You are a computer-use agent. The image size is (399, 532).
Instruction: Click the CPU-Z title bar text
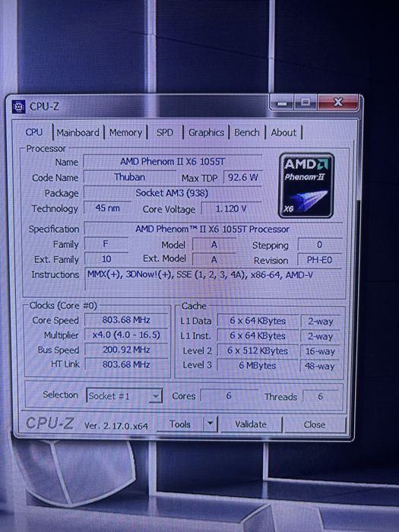click(44, 106)
